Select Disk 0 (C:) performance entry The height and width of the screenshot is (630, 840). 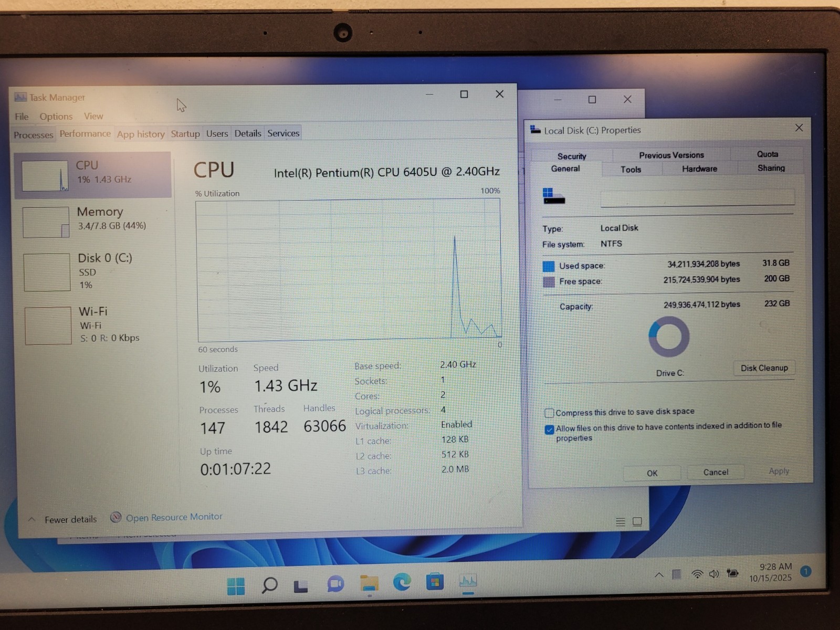(x=94, y=271)
